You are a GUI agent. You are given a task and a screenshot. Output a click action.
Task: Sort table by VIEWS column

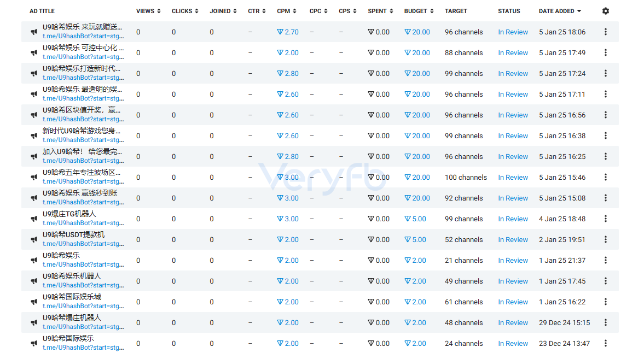(x=148, y=11)
